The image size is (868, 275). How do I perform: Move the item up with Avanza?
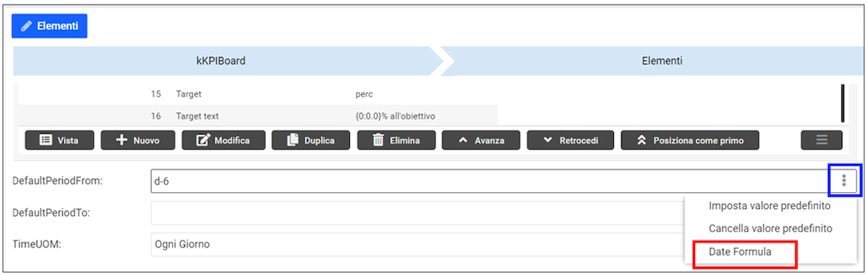point(480,141)
